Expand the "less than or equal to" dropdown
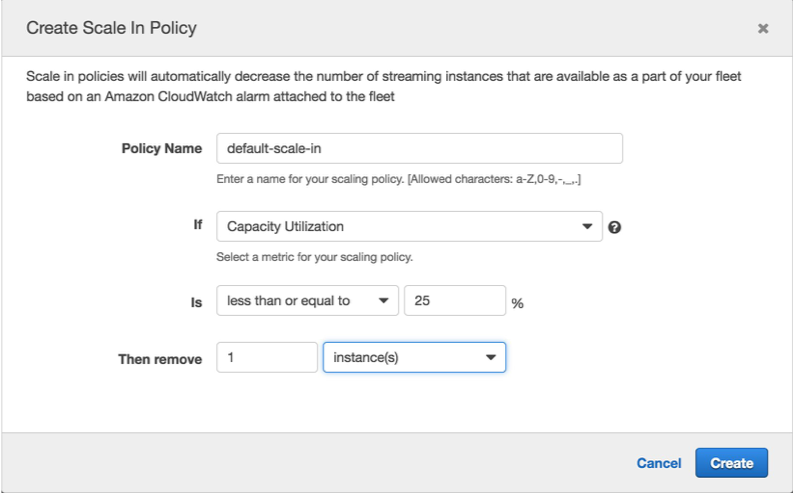 (x=307, y=301)
